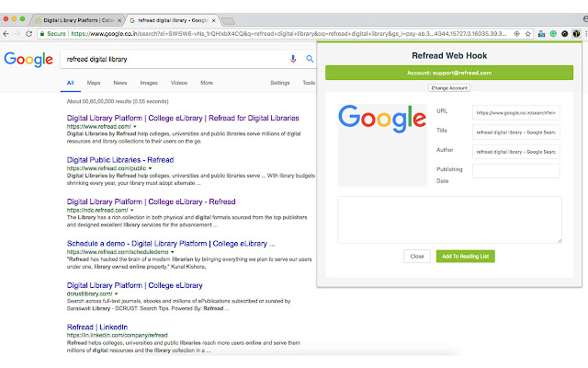588x368 pixels.
Task: Select the All results tab
Action: [70, 83]
